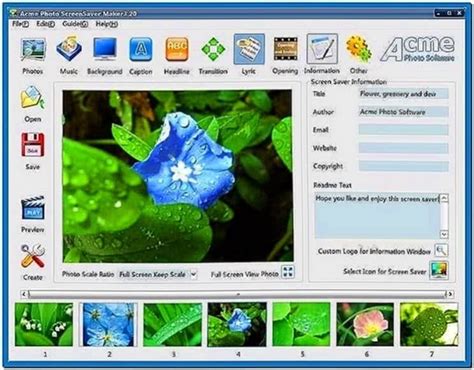Select the Transition tool icon

coord(213,50)
